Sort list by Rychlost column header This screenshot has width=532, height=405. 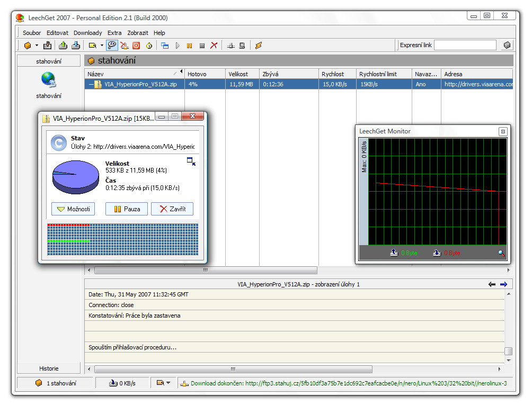coord(338,74)
